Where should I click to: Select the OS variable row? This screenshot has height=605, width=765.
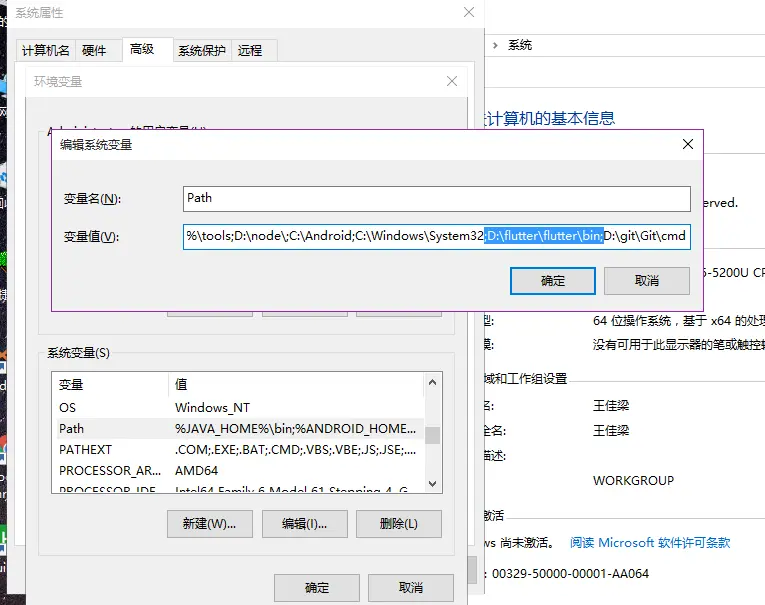point(240,407)
